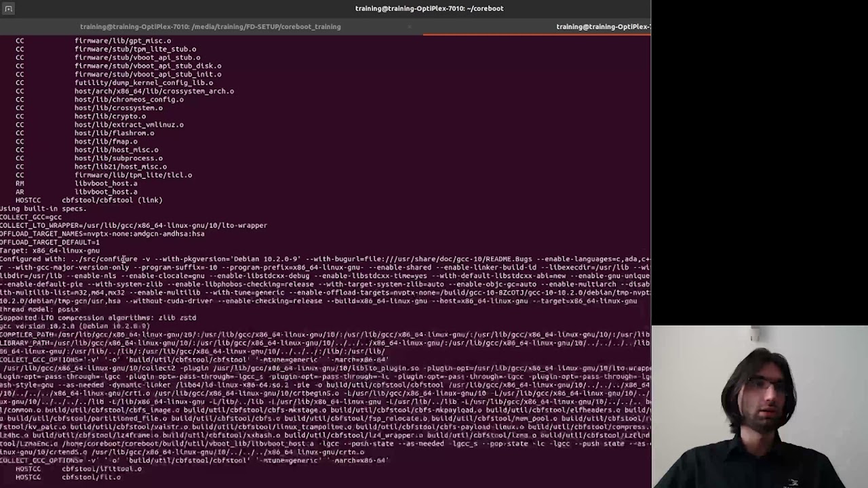Click 'Supported LTO compression algorithms: zlib zstd'
The width and height of the screenshot is (868, 488).
click(x=98, y=317)
